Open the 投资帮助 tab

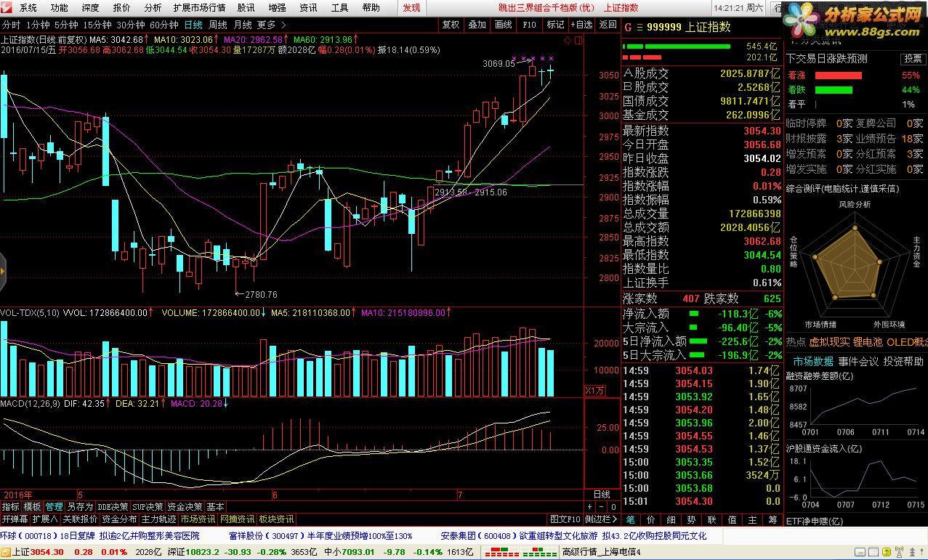pyautogui.click(x=903, y=362)
